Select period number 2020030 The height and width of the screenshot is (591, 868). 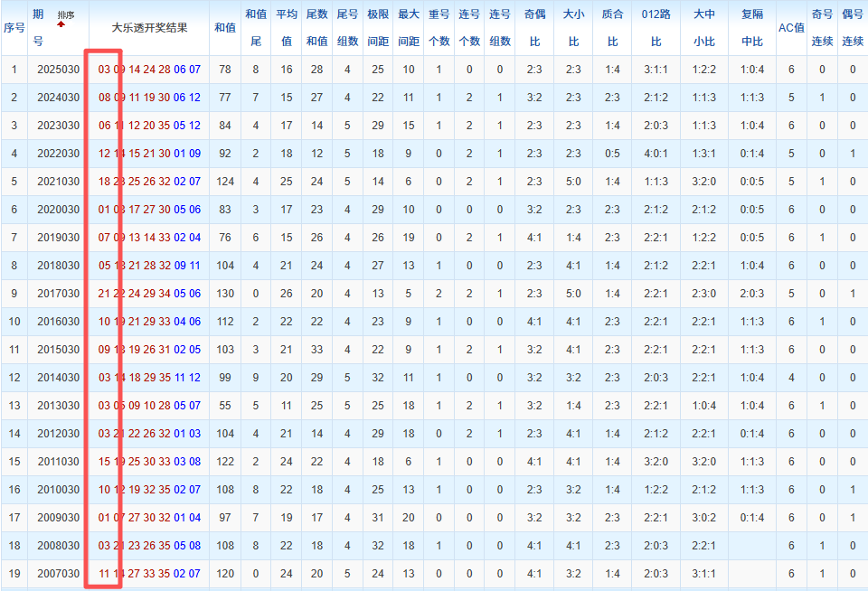coord(58,210)
